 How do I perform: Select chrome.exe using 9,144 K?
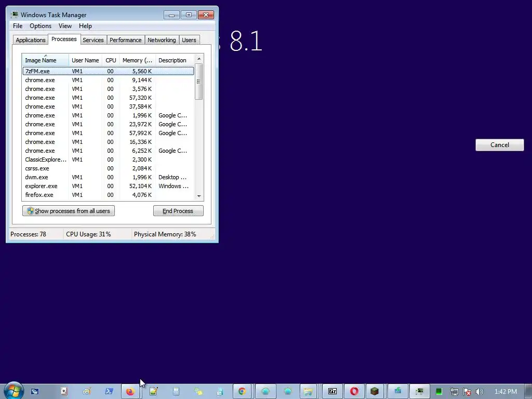click(x=108, y=80)
